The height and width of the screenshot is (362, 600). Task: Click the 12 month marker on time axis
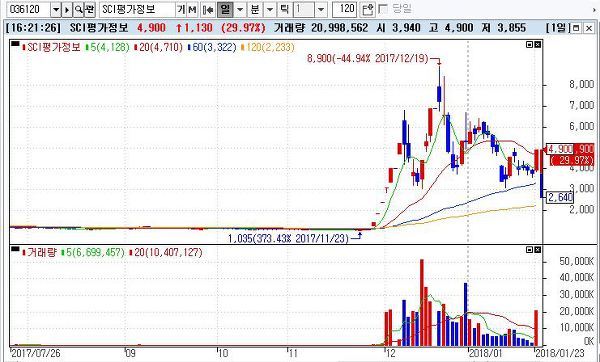pos(390,353)
